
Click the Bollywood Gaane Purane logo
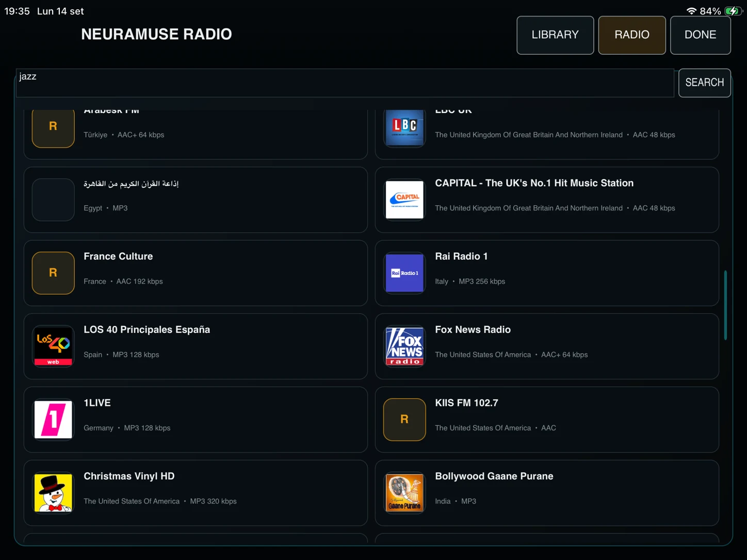(404, 492)
